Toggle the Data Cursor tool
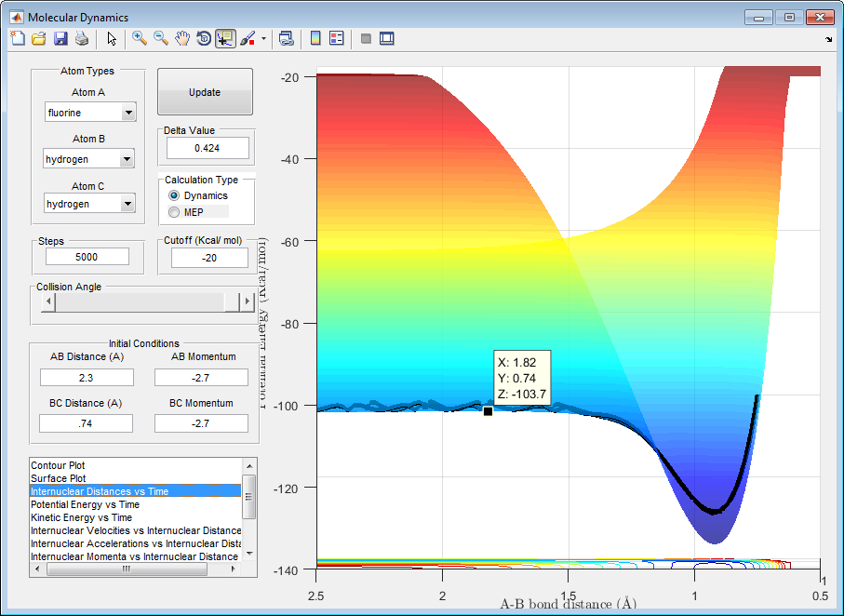 (x=225, y=39)
